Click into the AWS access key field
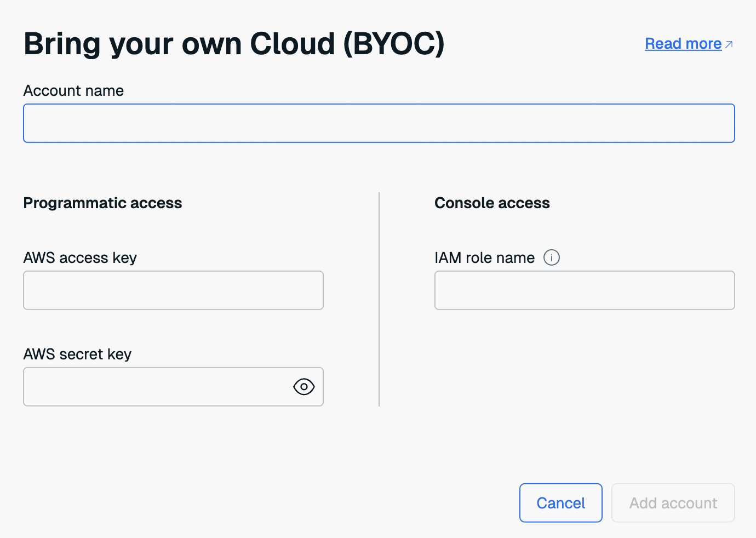 tap(173, 290)
